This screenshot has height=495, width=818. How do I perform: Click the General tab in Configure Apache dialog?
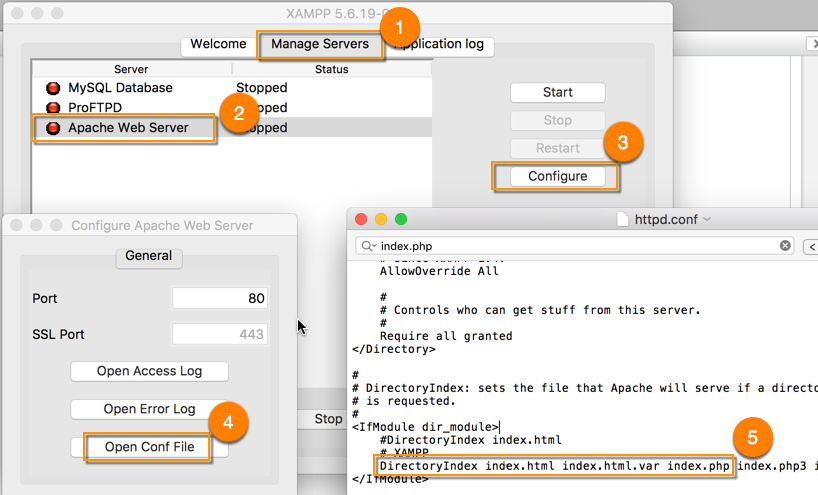pyautogui.click(x=149, y=256)
